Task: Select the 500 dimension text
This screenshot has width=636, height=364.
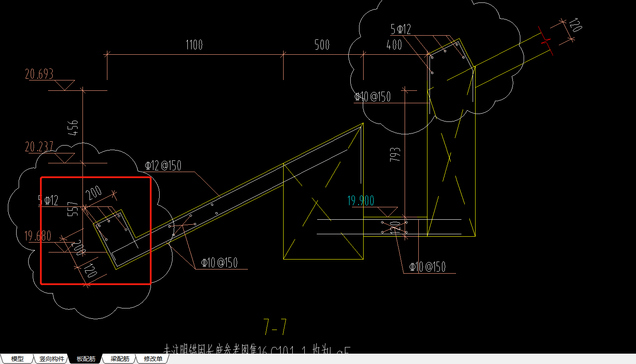Action: pos(322,45)
